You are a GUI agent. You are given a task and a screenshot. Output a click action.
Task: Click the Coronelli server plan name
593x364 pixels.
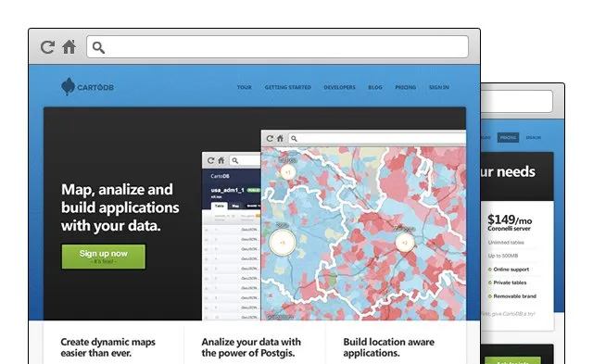pyautogui.click(x=509, y=229)
